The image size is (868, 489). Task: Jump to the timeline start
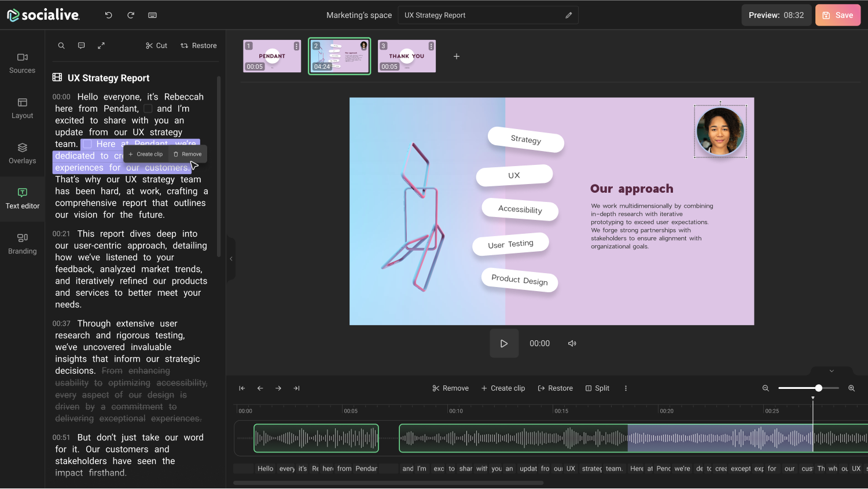[242, 388]
